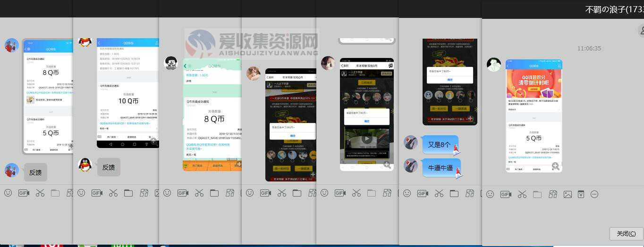Click the GIF button in the rightmost chat toolbar

505,194
